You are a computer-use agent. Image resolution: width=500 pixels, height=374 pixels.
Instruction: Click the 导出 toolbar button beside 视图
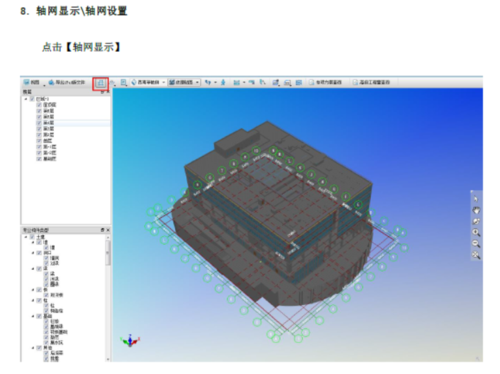pyautogui.click(x=67, y=82)
